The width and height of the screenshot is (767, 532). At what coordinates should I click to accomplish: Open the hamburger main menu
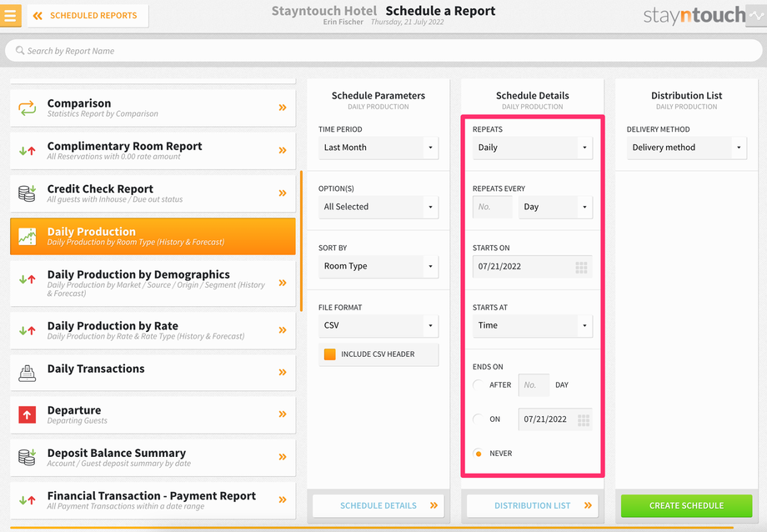pyautogui.click(x=10, y=15)
